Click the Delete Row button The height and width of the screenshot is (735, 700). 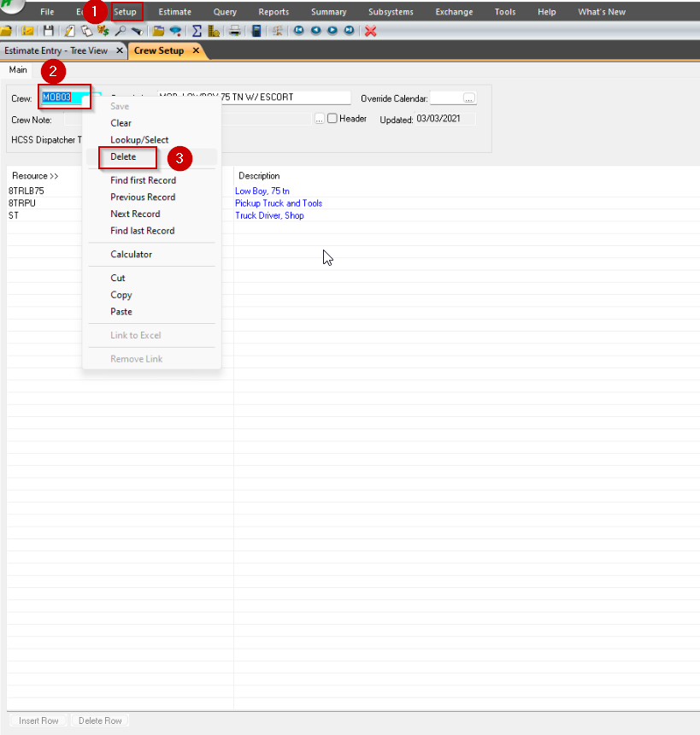[x=100, y=720]
